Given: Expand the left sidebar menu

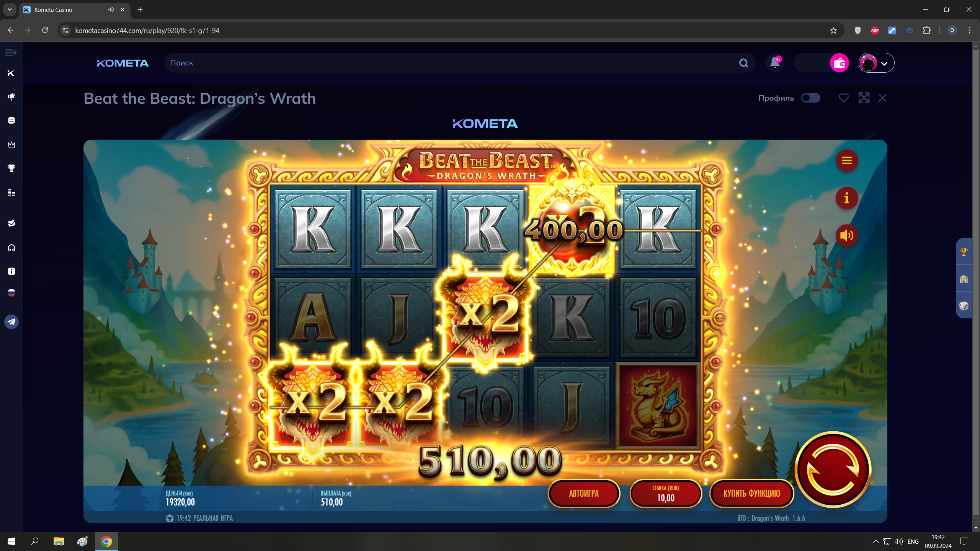Looking at the screenshot, I should pos(11,52).
